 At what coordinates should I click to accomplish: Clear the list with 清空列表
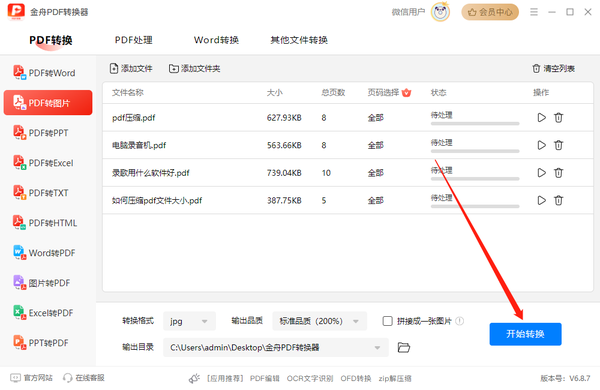coord(553,69)
